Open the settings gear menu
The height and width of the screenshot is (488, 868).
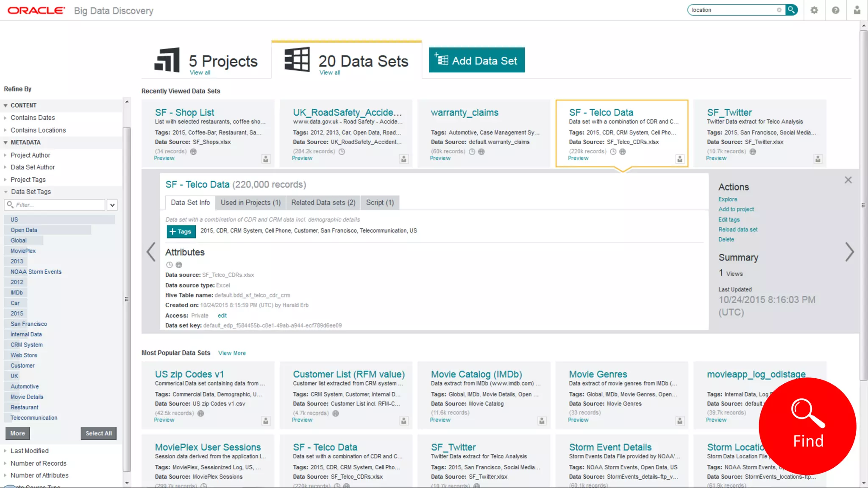point(814,10)
